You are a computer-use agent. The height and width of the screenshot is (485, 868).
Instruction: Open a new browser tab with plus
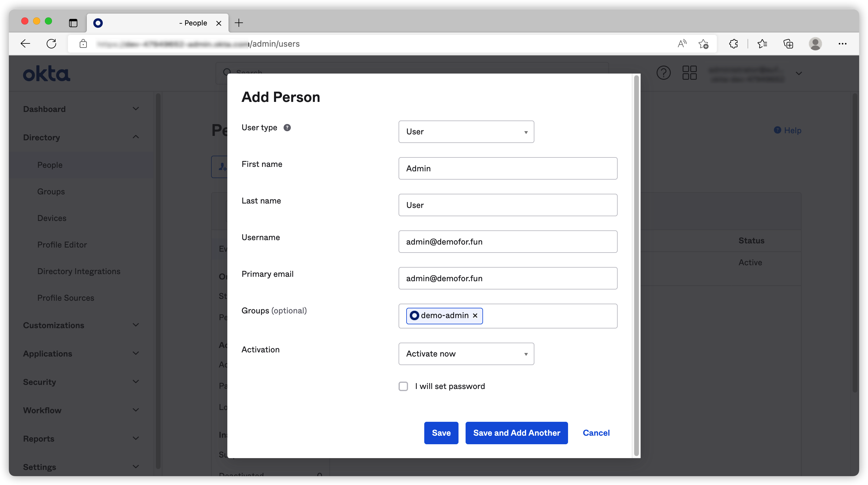click(239, 23)
